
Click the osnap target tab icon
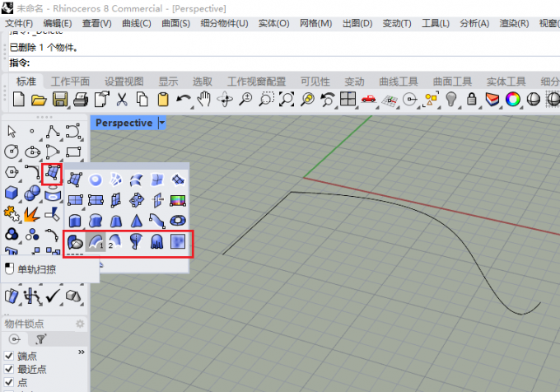click(15, 339)
